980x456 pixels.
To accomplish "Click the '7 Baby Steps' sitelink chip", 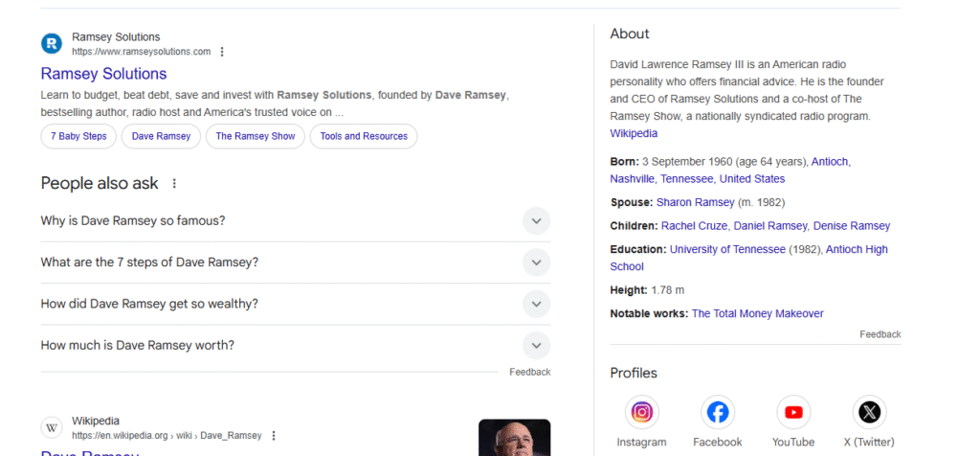I will pos(78,136).
